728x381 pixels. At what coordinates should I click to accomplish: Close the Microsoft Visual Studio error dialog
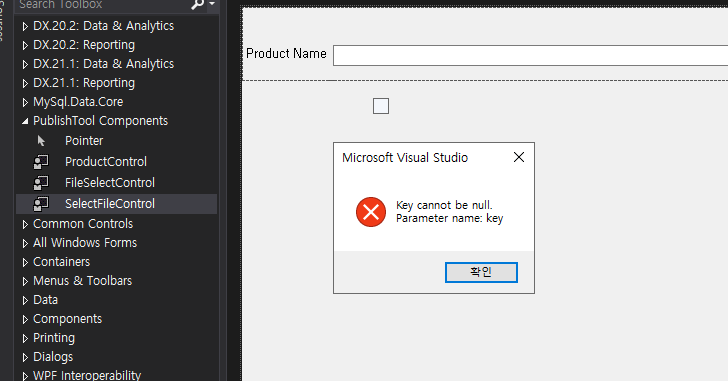click(x=519, y=157)
